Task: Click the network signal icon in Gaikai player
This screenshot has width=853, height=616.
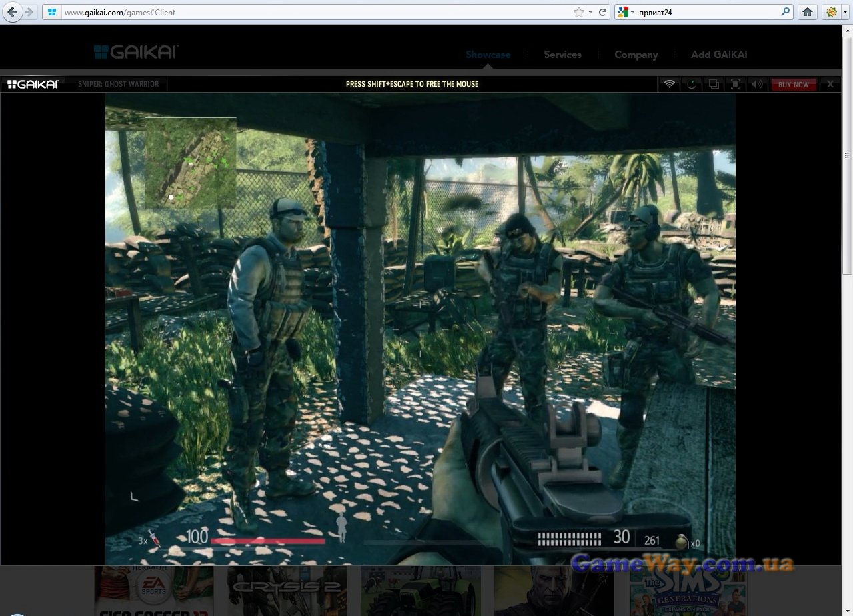Action: [670, 84]
